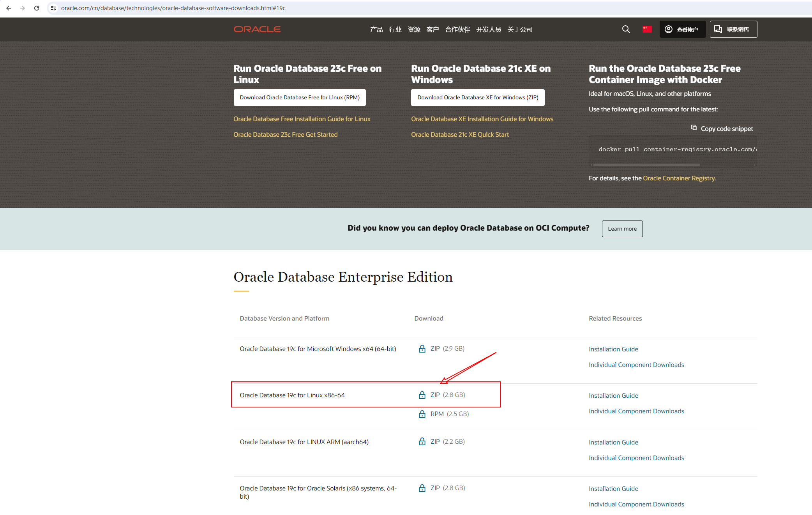The width and height of the screenshot is (812, 515).
Task: Open the 关于公司 menu
Action: [x=520, y=29]
